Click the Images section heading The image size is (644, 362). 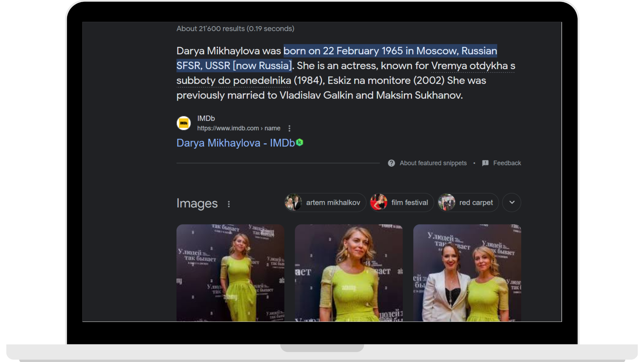coord(197,203)
